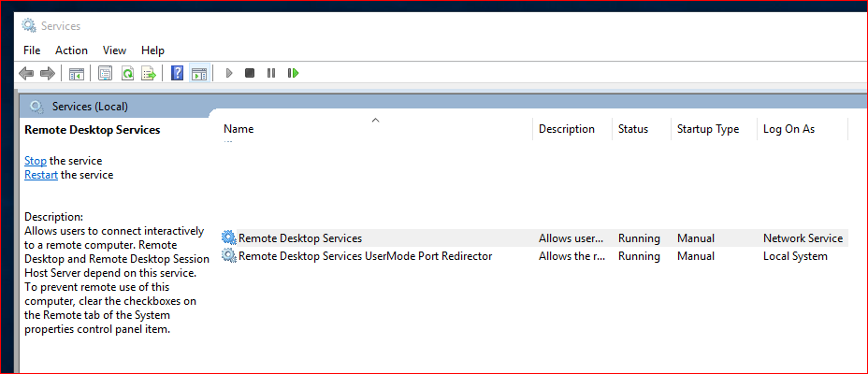The image size is (868, 374).
Task: Open Properties toolbar icon
Action: [105, 73]
